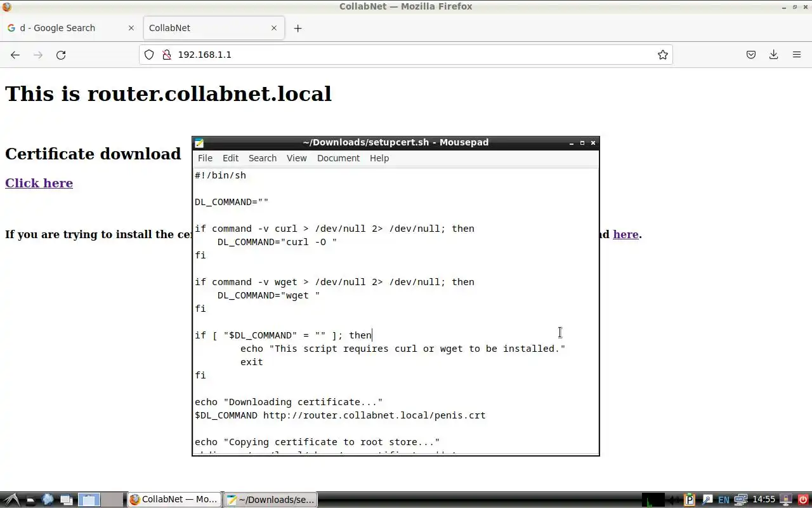The image size is (812, 508).
Task: Click the Firefox forward arrow
Action: pos(38,55)
